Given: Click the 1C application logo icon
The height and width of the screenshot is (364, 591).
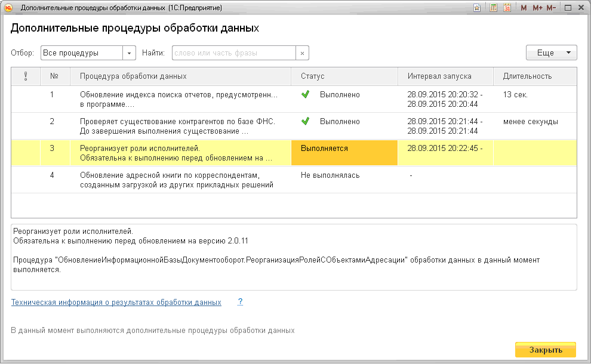Looking at the screenshot, I should point(8,8).
